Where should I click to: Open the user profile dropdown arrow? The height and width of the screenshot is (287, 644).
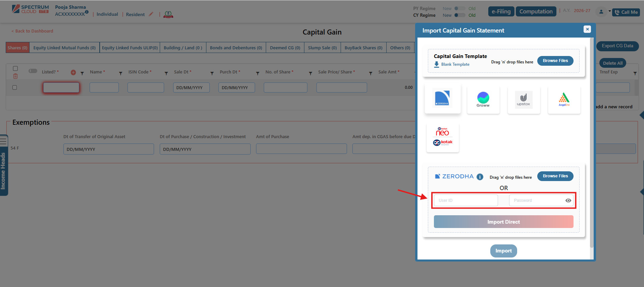click(609, 11)
